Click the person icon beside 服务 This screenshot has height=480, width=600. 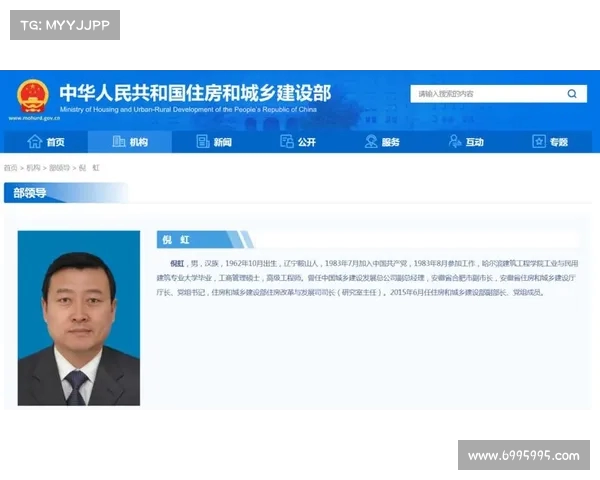click(x=371, y=142)
